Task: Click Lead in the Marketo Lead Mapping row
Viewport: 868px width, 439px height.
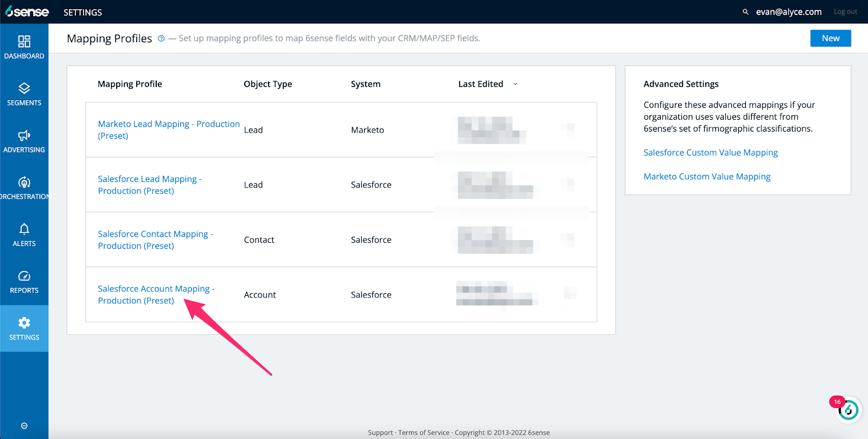Action: tap(253, 130)
